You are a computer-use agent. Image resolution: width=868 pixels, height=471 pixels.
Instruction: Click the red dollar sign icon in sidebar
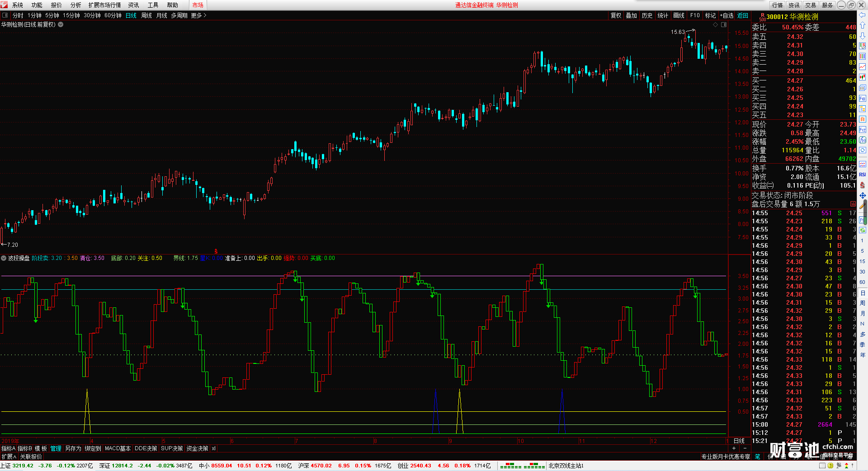pos(863,185)
